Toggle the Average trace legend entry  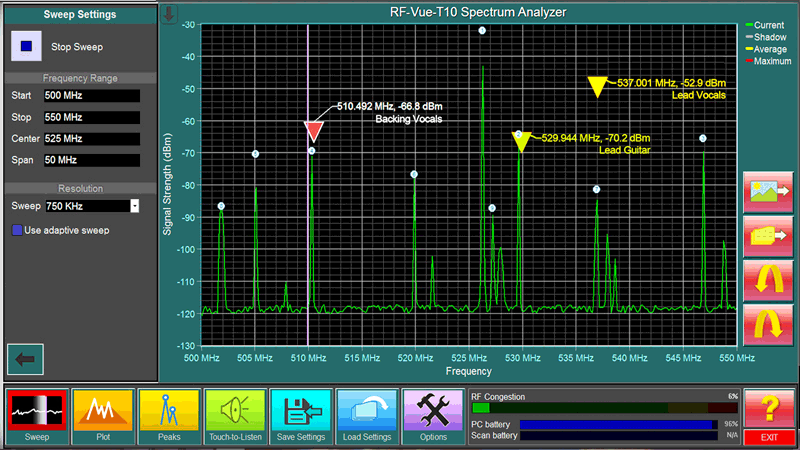tap(766, 49)
